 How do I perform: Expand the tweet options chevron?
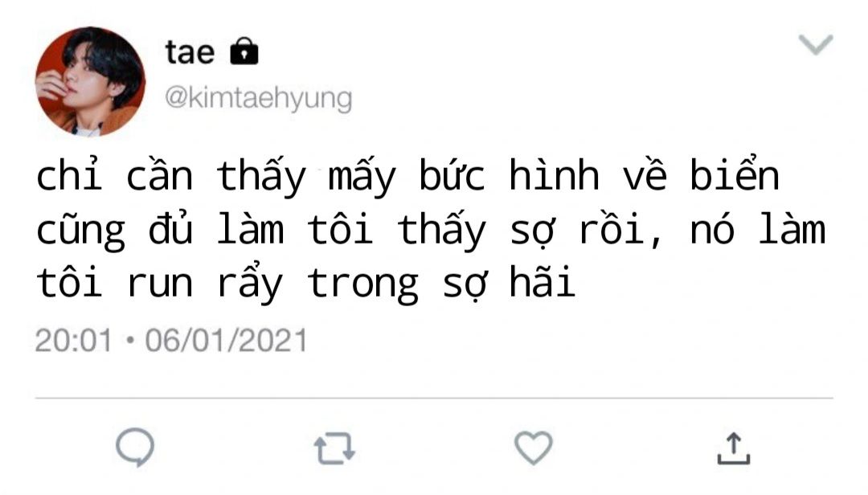coord(816,44)
